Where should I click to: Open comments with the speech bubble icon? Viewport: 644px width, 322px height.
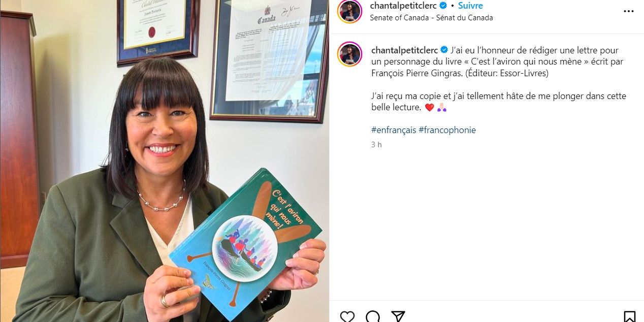point(373,316)
